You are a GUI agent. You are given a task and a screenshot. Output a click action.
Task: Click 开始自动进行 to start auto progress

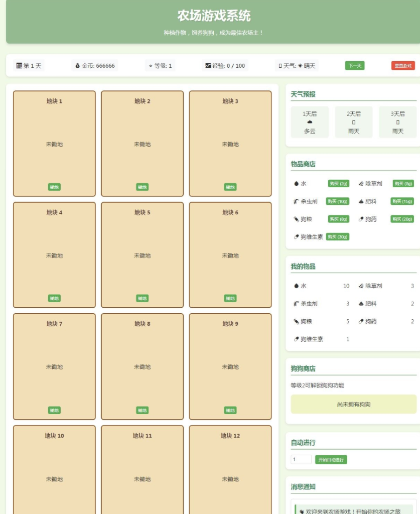click(x=331, y=459)
